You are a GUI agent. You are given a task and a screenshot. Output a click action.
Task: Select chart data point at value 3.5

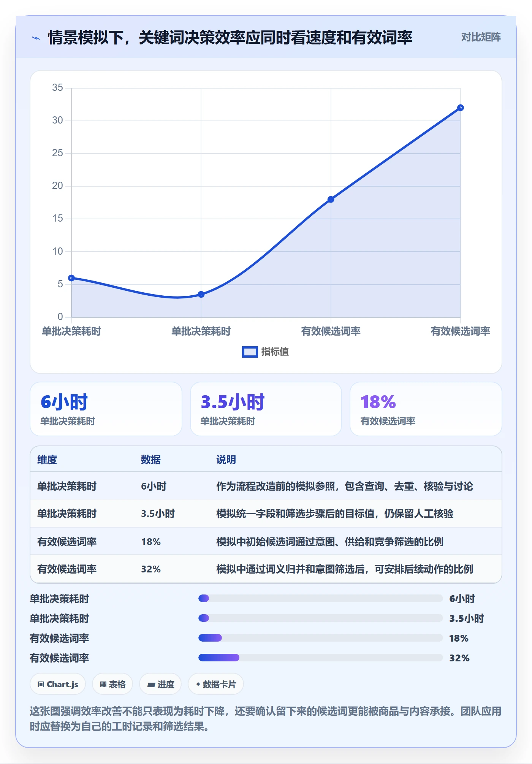(x=201, y=295)
